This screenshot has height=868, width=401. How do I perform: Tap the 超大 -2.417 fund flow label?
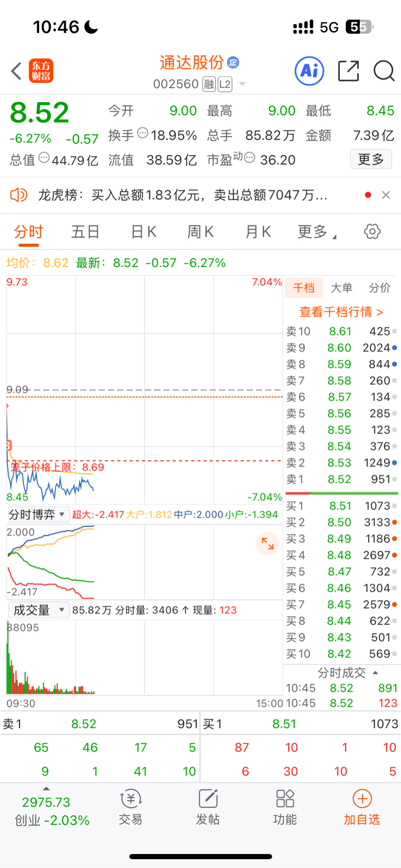[98, 515]
